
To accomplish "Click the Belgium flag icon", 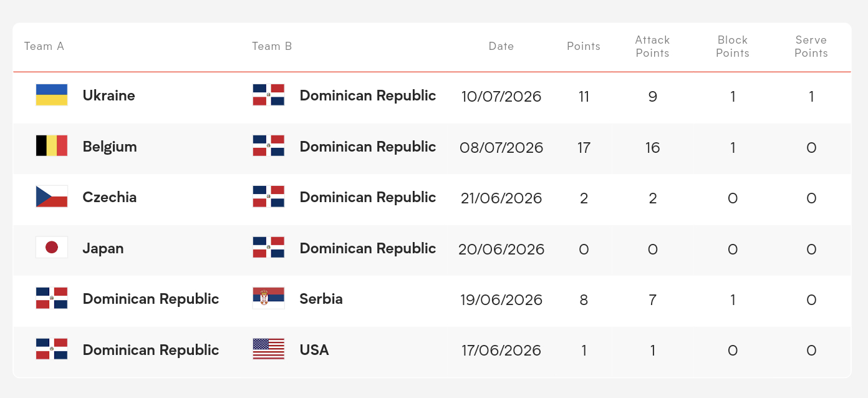I will coord(52,146).
